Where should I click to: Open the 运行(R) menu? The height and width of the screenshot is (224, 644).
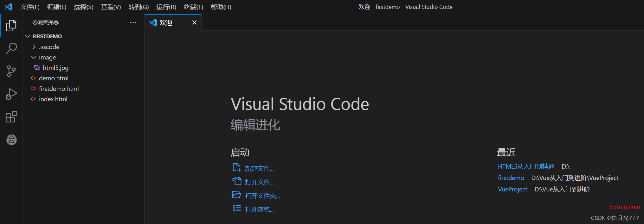(x=166, y=7)
